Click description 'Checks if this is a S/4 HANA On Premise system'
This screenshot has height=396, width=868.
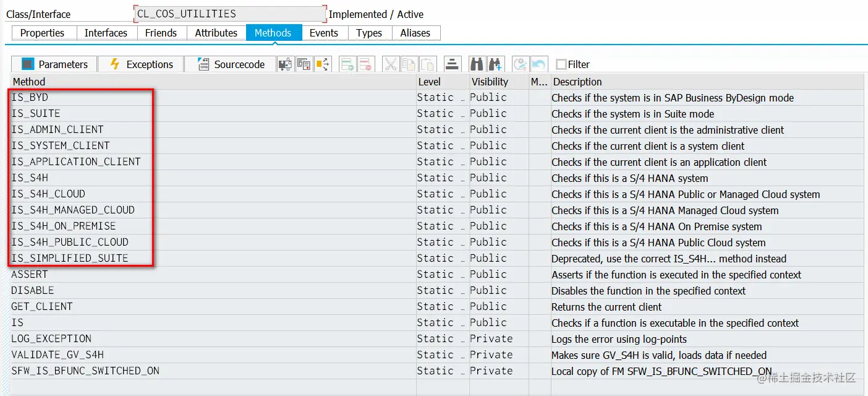coord(657,226)
